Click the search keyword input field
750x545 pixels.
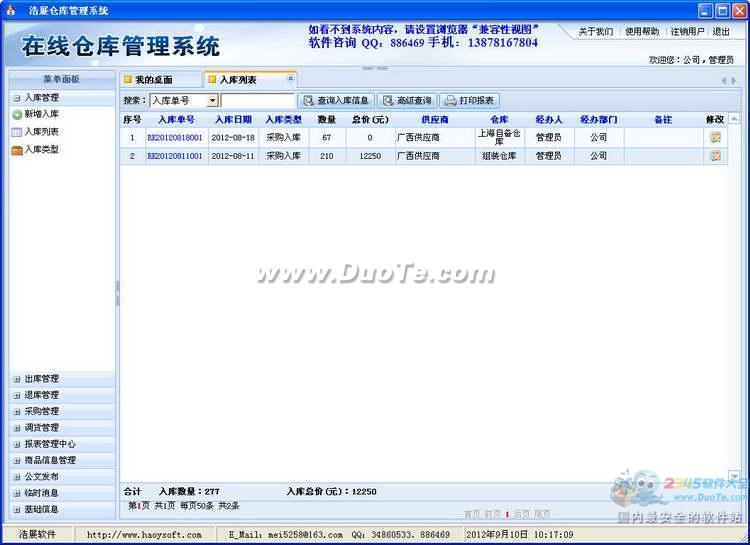click(x=257, y=101)
